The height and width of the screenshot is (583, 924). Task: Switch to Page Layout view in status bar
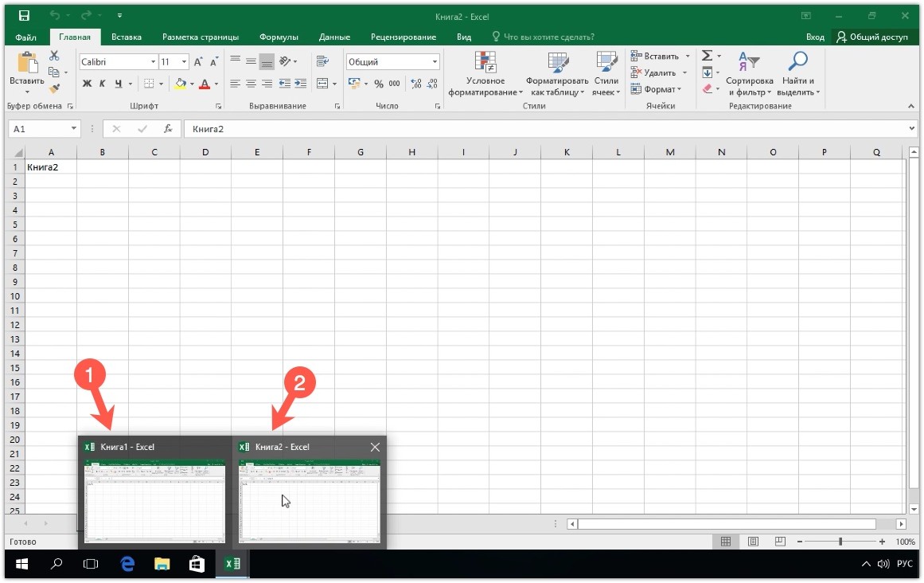(753, 541)
